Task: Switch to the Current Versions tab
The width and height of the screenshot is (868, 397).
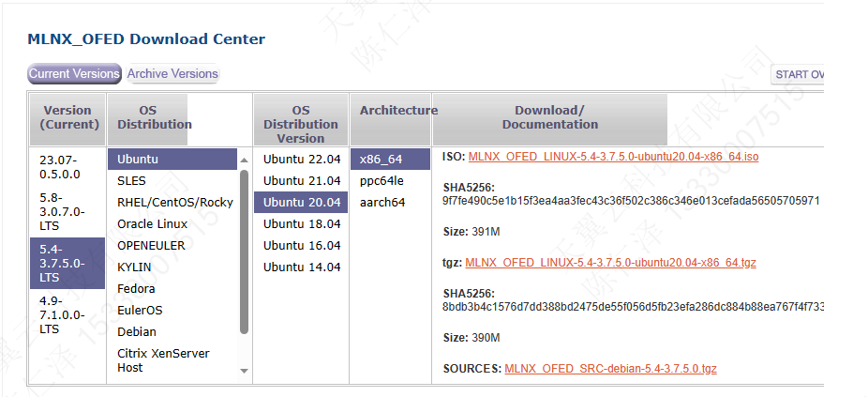Action: tap(74, 74)
